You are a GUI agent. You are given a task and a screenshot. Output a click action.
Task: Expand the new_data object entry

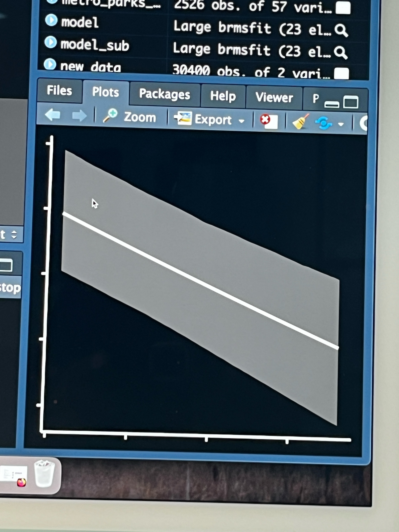point(50,64)
